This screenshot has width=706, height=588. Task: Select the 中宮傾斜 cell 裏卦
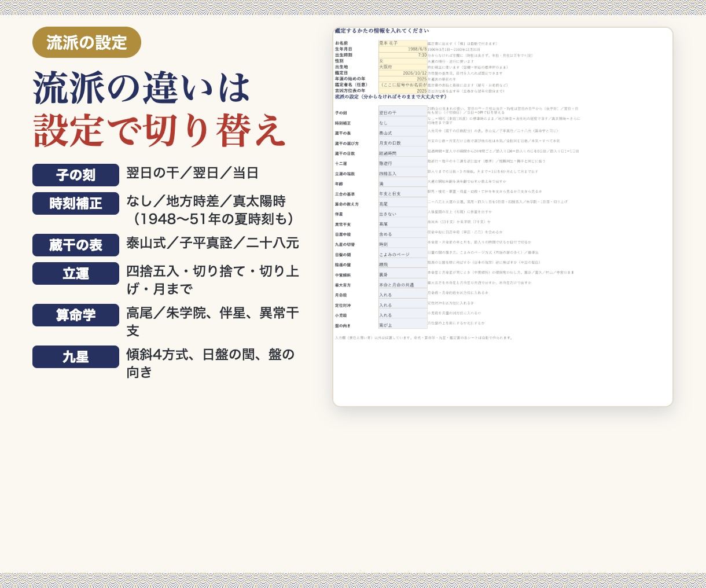point(403,274)
